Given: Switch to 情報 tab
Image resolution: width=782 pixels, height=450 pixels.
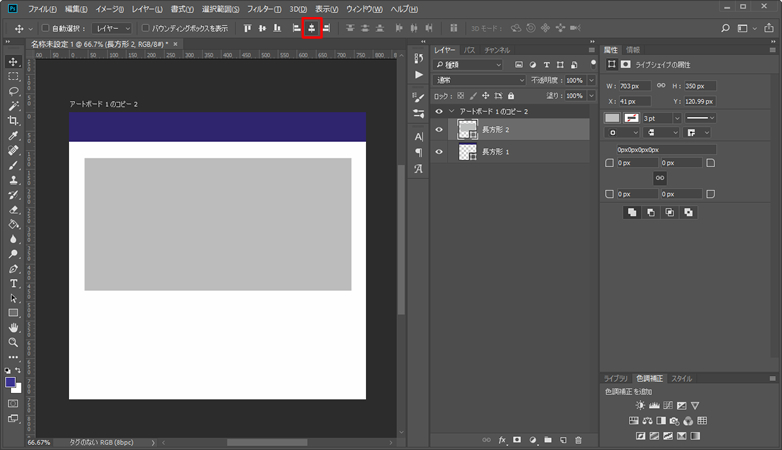Looking at the screenshot, I should click(x=633, y=50).
